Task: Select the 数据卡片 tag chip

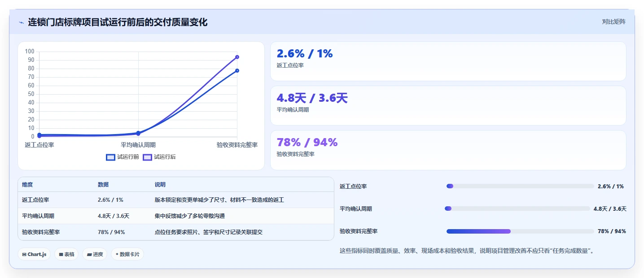Action: click(127, 254)
